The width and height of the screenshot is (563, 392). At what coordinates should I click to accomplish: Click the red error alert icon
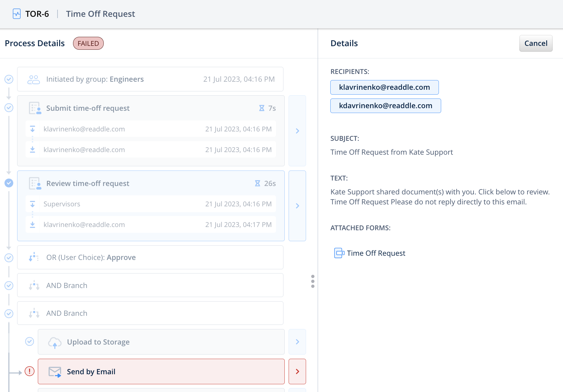click(x=29, y=371)
